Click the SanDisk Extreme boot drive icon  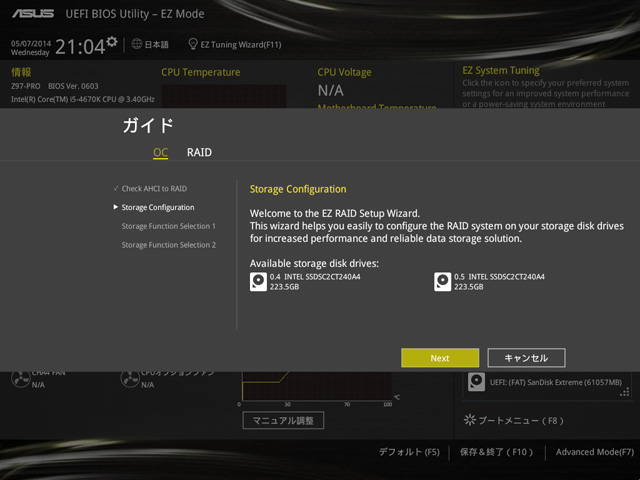476,382
